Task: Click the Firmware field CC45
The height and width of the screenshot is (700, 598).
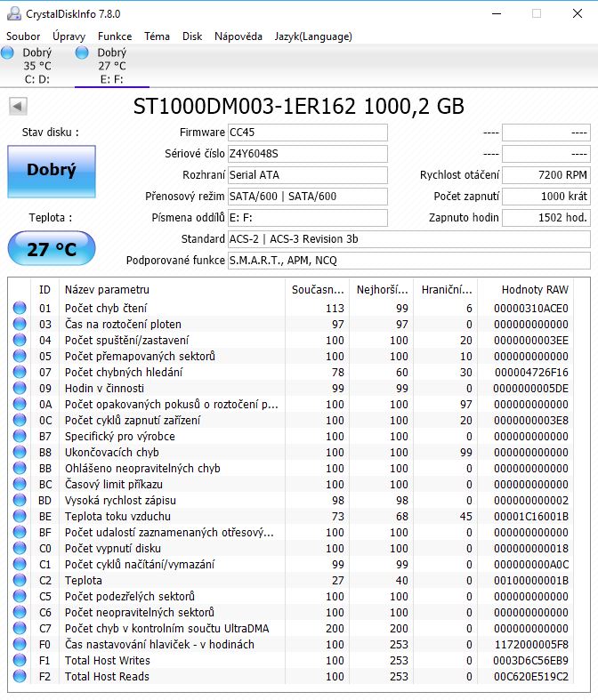Action: click(x=307, y=133)
